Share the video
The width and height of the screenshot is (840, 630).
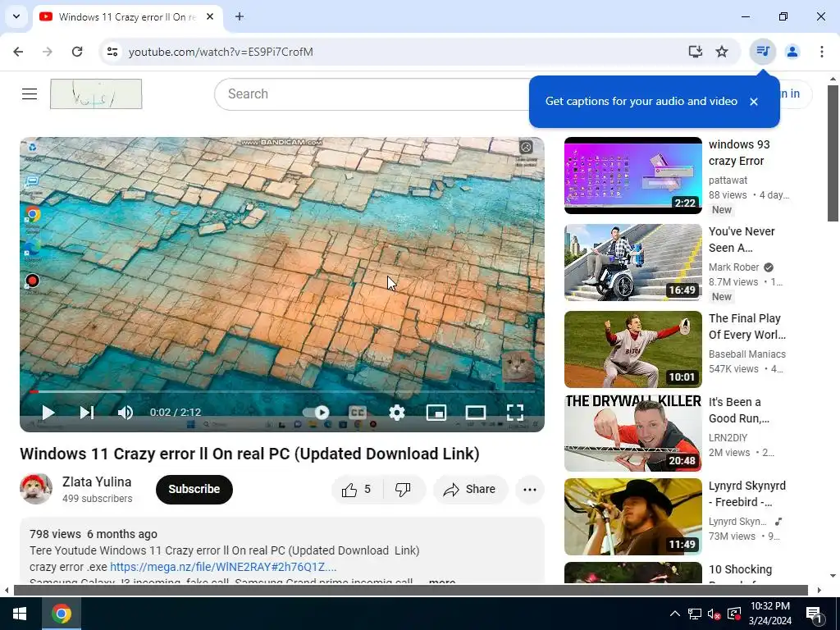470,489
